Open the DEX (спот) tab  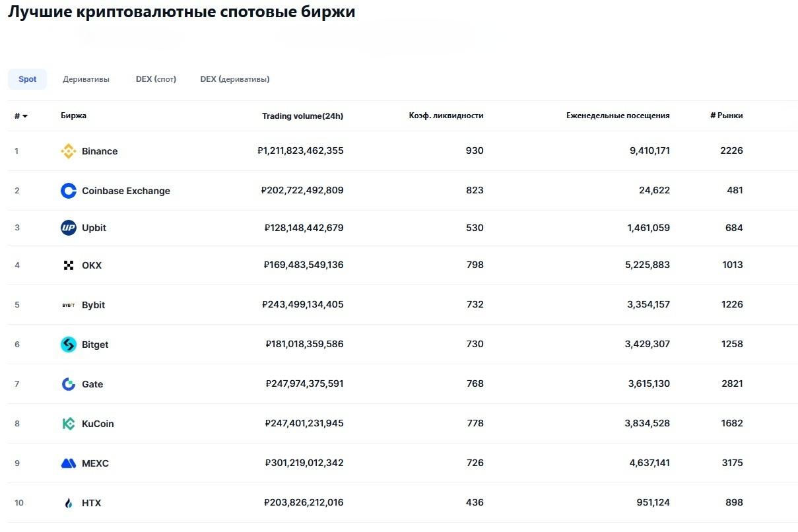coord(156,79)
